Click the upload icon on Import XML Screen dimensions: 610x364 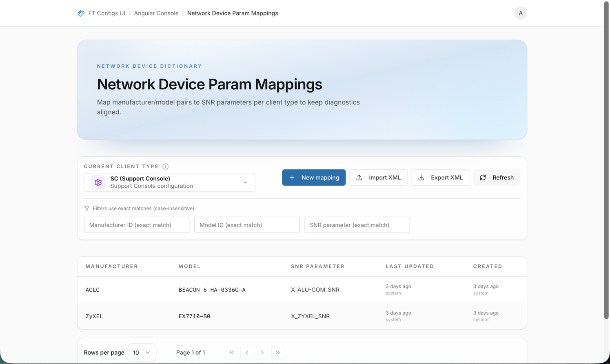(359, 178)
